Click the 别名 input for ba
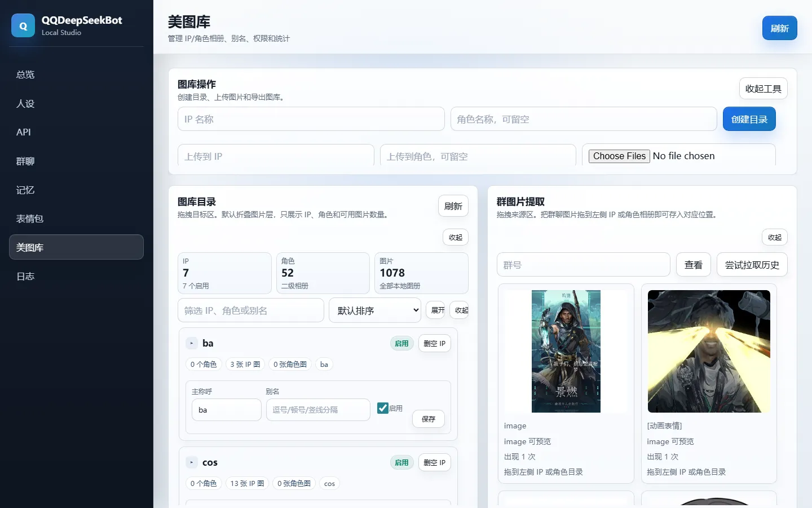 click(x=318, y=410)
